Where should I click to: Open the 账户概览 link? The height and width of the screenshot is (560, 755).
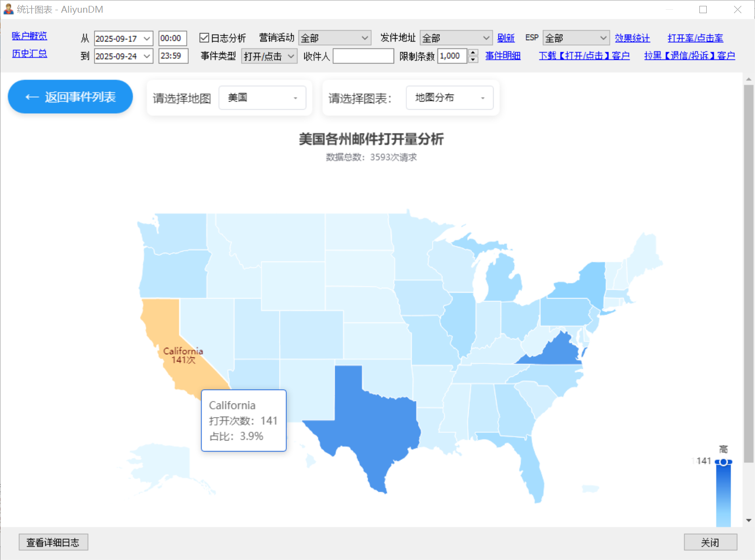(30, 36)
